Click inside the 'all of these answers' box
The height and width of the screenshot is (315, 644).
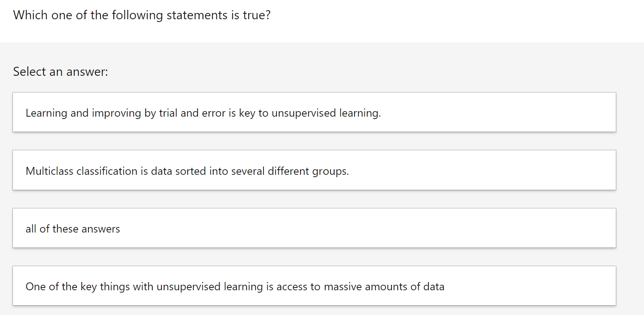pyautogui.click(x=314, y=228)
